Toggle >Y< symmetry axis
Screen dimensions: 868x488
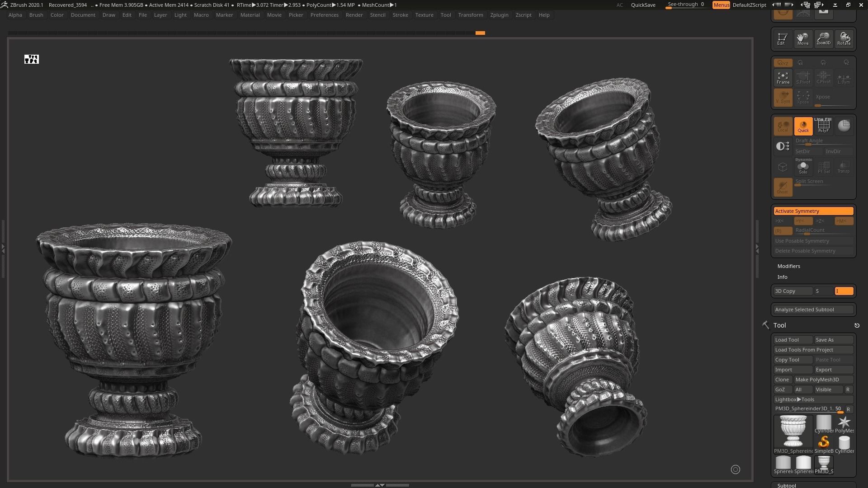point(803,221)
